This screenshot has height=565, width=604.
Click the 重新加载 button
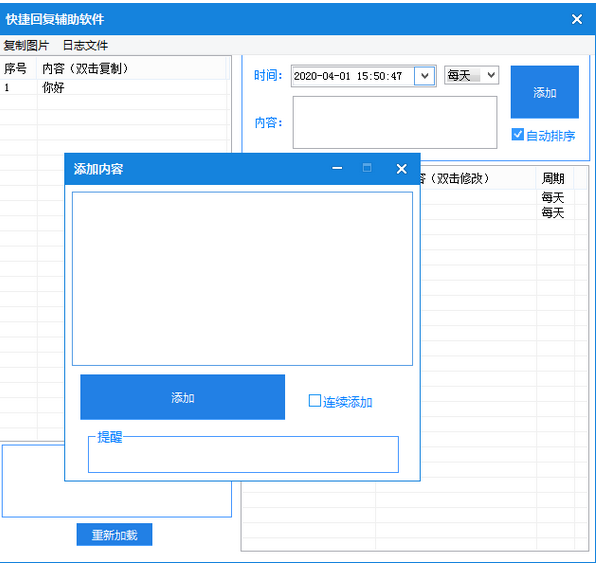pos(114,535)
